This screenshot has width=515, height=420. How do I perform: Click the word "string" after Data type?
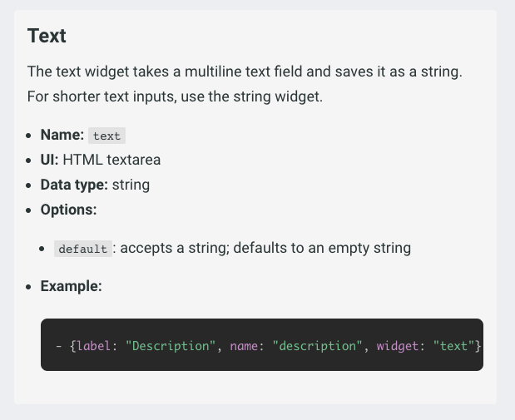click(x=131, y=185)
